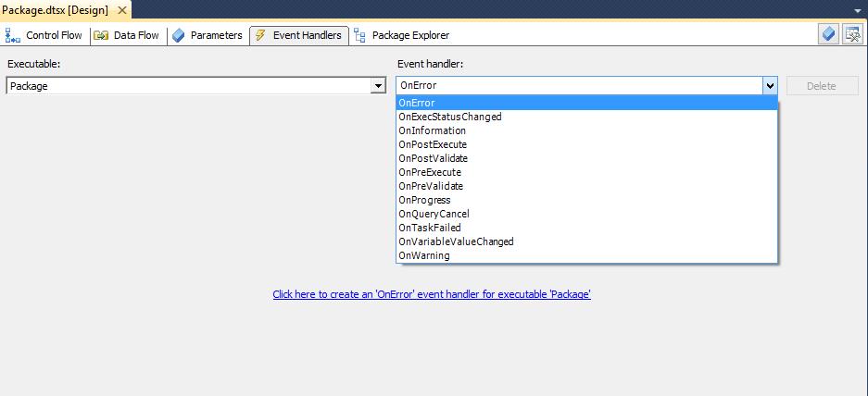Choose OnTaskFailed in the dropdown list

pyautogui.click(x=429, y=228)
